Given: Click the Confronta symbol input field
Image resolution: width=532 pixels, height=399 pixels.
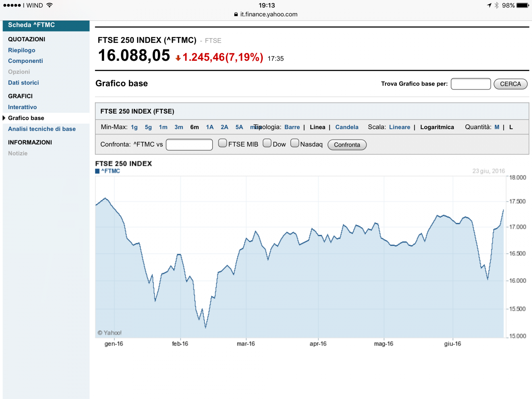Looking at the screenshot, I should [x=189, y=145].
